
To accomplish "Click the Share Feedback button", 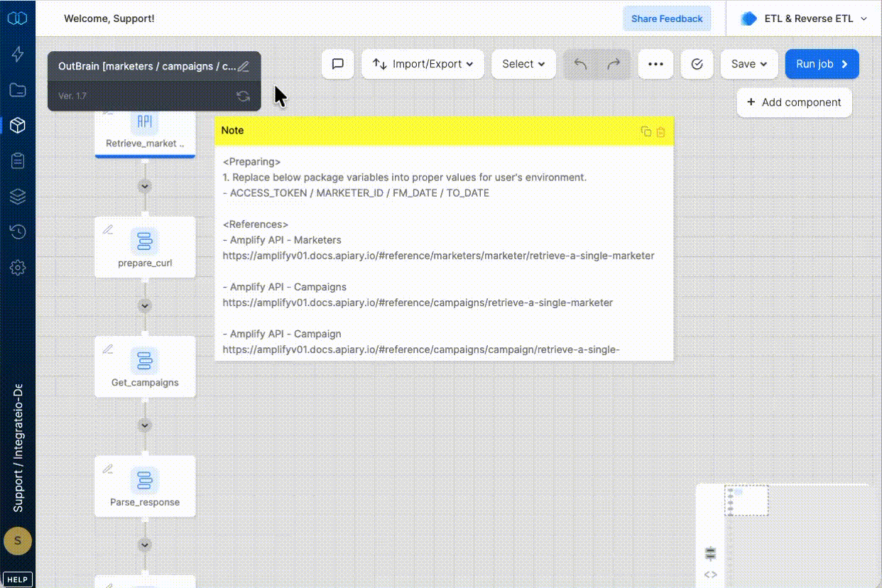I will [x=667, y=18].
